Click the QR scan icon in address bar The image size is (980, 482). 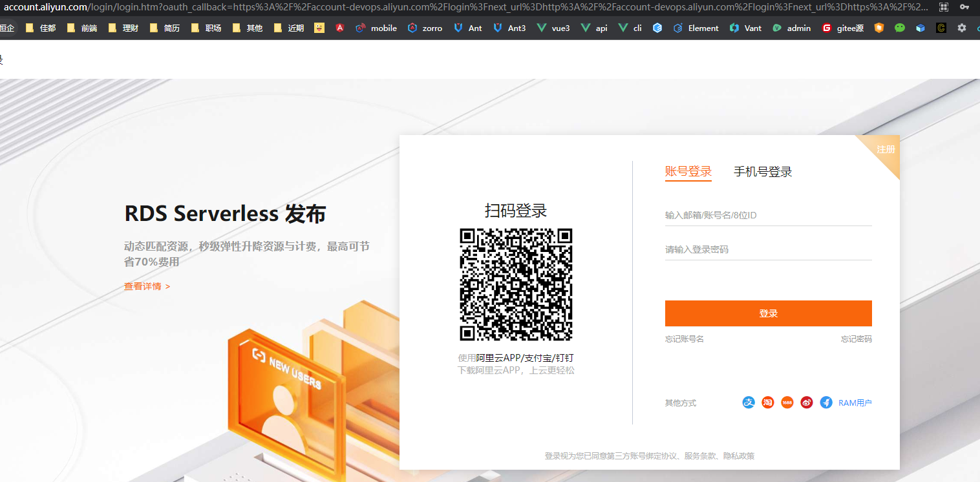[x=944, y=7]
